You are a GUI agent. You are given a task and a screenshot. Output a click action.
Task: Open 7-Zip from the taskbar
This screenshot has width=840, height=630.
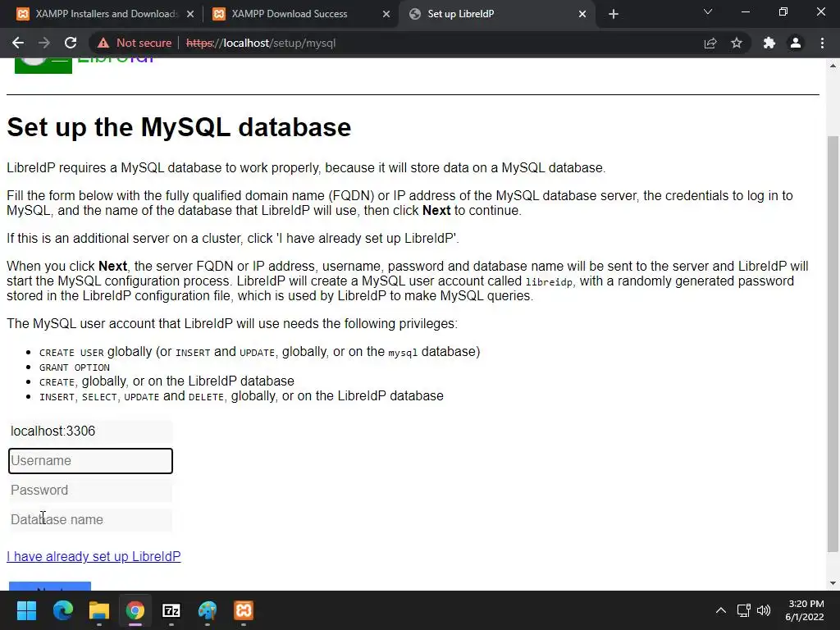coord(171,610)
